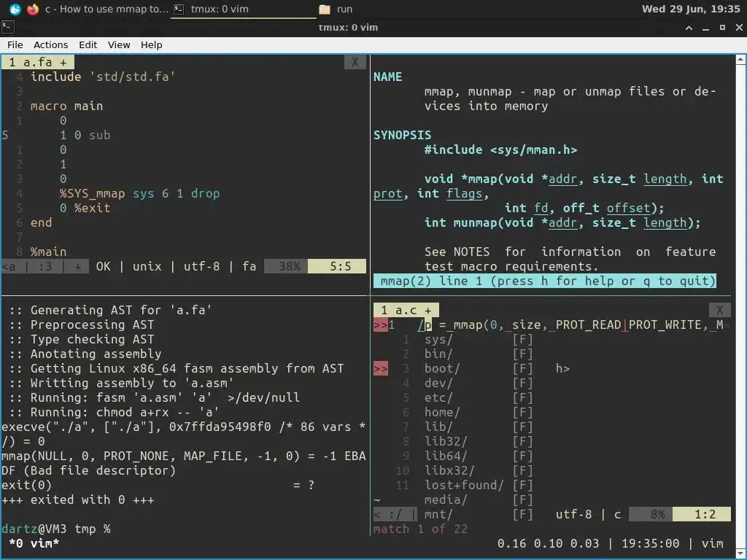Open the Actions menu
The width and height of the screenshot is (747, 560).
[50, 44]
